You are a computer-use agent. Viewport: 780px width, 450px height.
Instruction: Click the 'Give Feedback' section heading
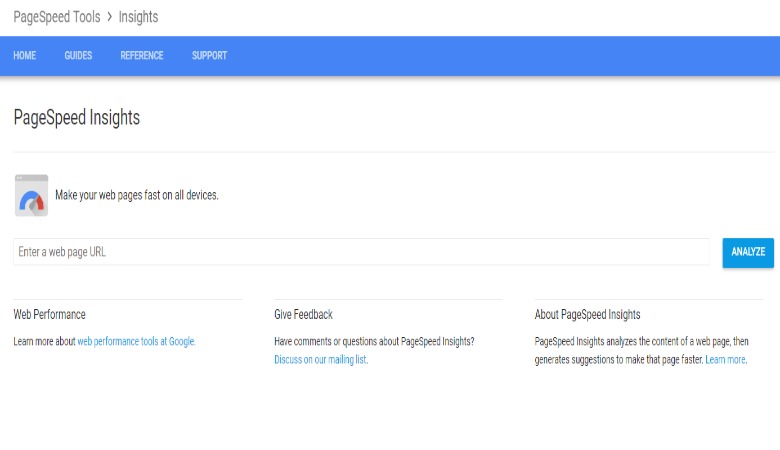pyautogui.click(x=303, y=314)
